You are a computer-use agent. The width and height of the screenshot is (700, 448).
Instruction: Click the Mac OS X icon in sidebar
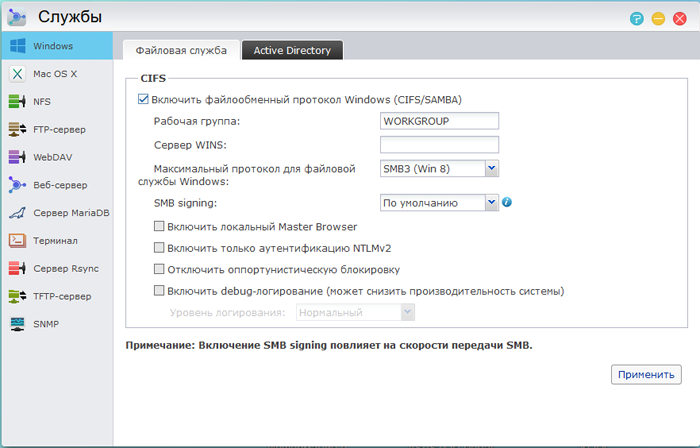[x=17, y=74]
